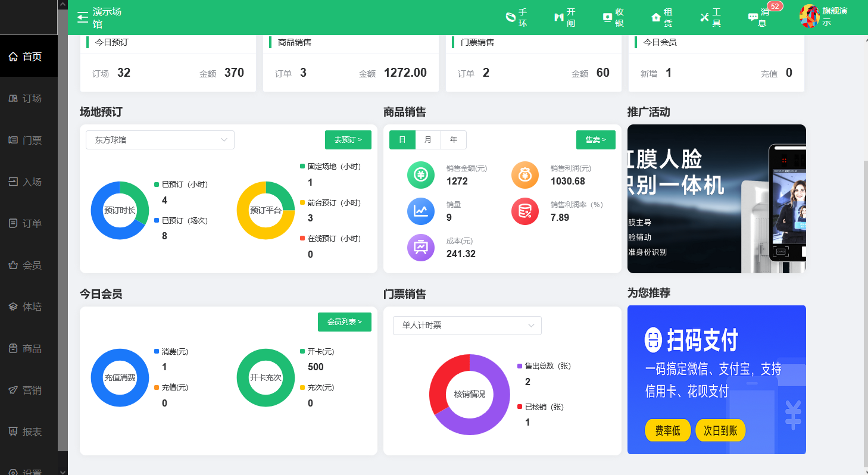Screen dimensions: 868x475
Task: Expand the sidebar bottom chevron
Action: tap(63, 470)
